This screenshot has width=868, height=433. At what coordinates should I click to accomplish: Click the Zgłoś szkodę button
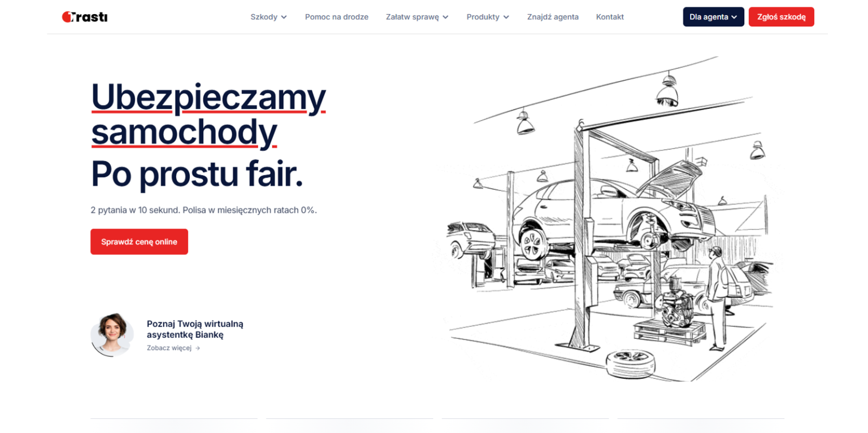pos(781,16)
